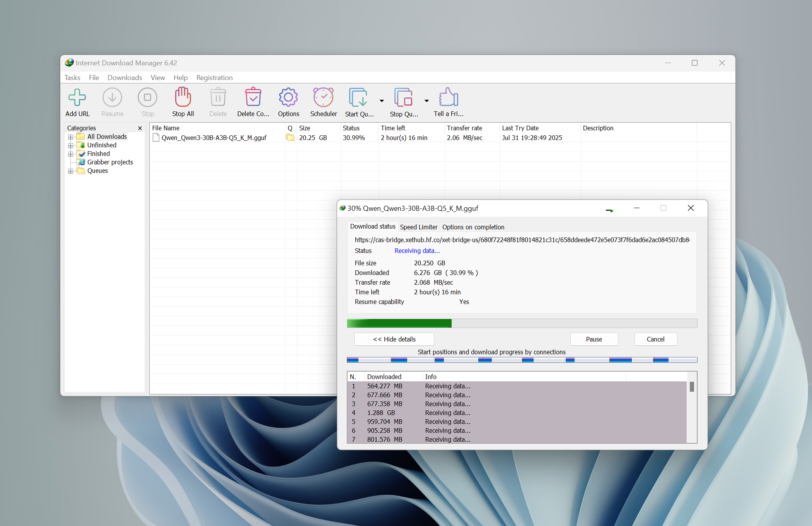Viewport: 812px width, 526px height.
Task: Expand the Unfinished tree node
Action: (x=70, y=145)
